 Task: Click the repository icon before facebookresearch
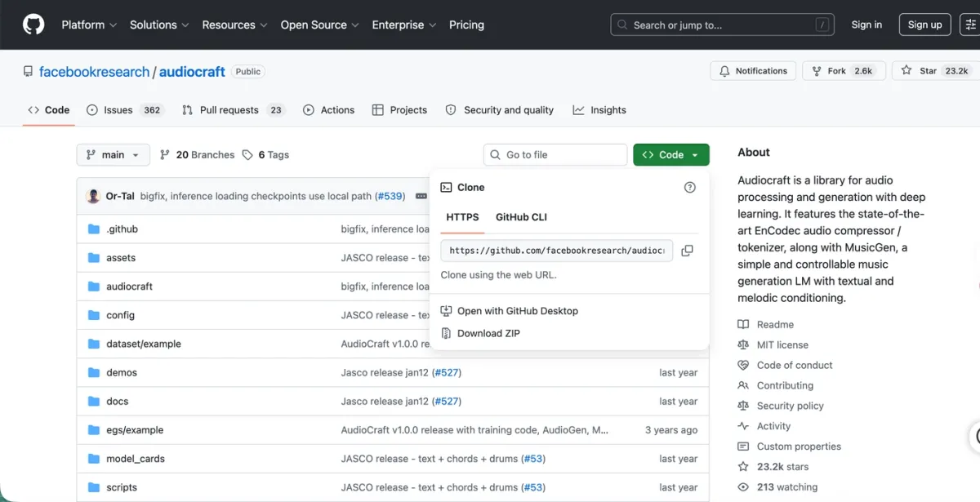pyautogui.click(x=28, y=72)
